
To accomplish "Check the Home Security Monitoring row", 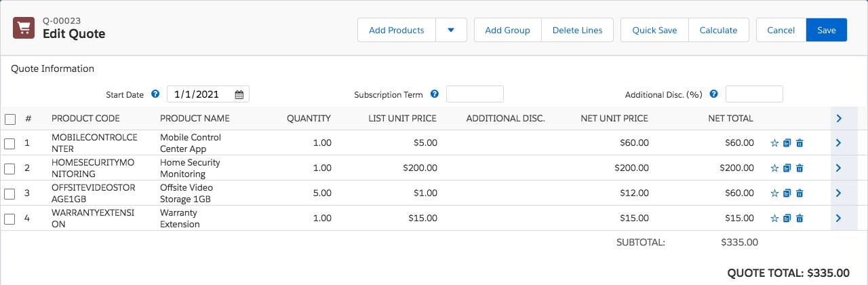I will point(10,169).
